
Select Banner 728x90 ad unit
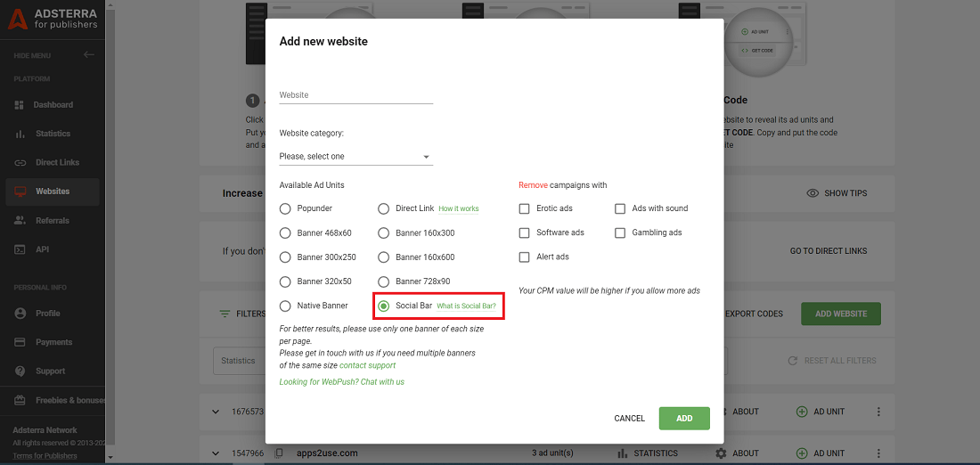[x=384, y=281]
